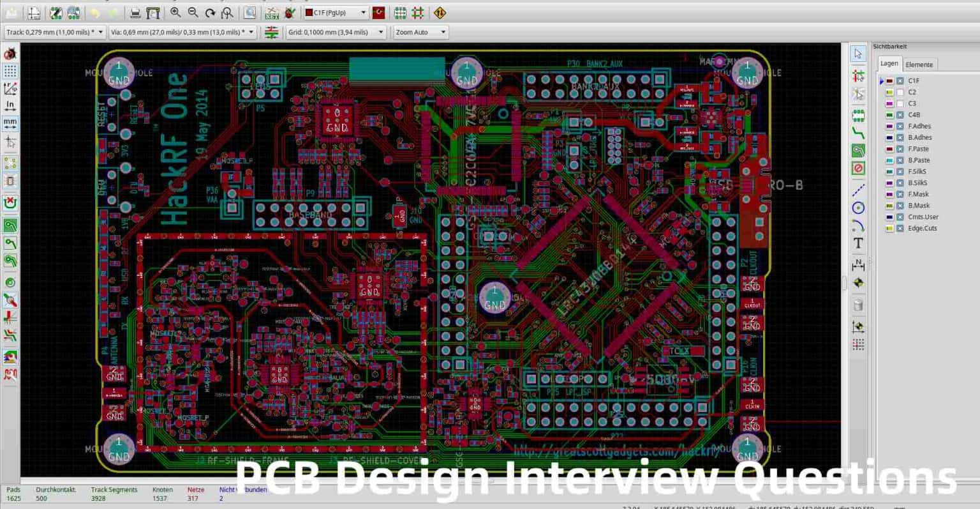Click the C3 layer color swatch

pyautogui.click(x=889, y=103)
